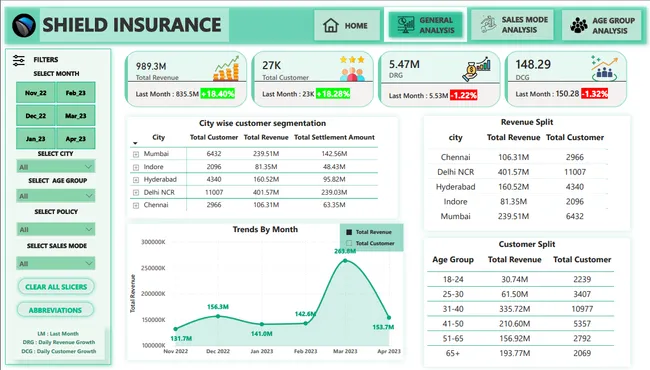This screenshot has height=370, width=650.
Task: Click the Nov 2022 data point 131.7M
Action: (x=176, y=329)
